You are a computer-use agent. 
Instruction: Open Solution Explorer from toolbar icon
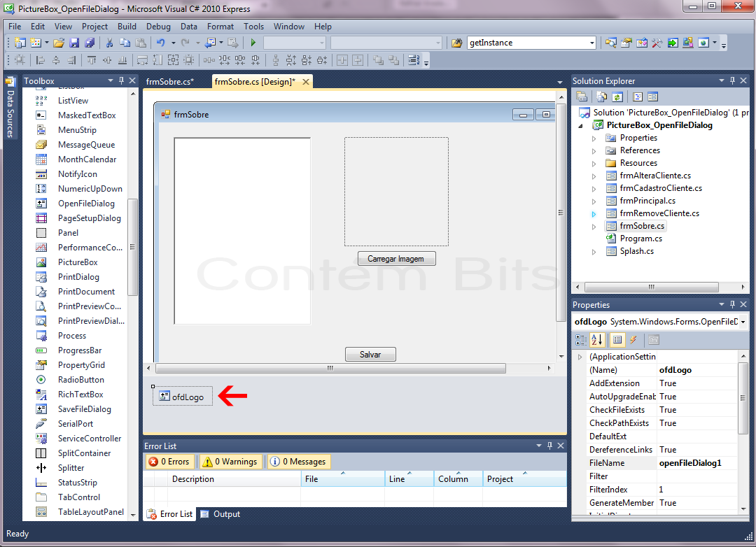click(611, 43)
